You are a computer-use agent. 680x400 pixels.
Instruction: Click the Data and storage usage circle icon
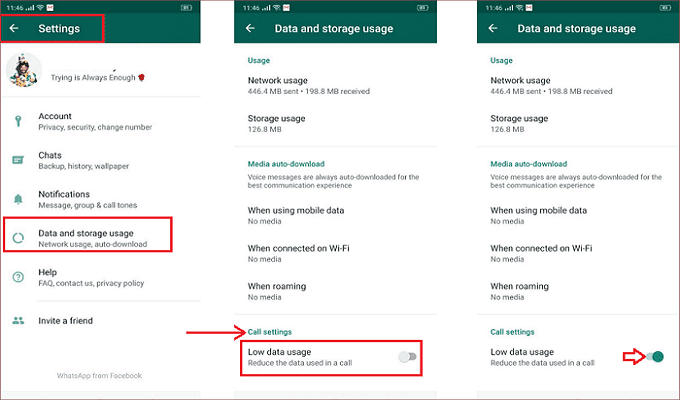click(18, 238)
